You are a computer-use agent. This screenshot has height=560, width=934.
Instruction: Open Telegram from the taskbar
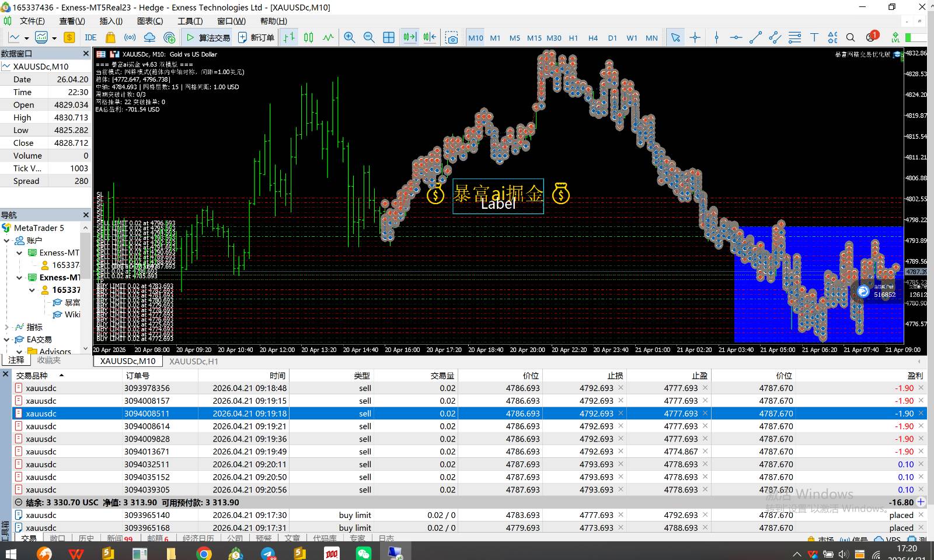coord(267,553)
